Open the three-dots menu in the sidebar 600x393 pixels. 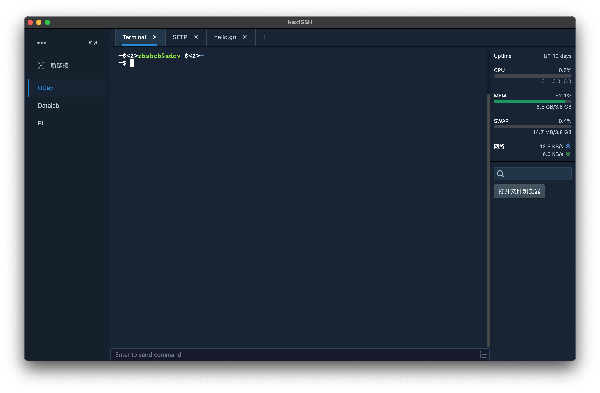(41, 43)
